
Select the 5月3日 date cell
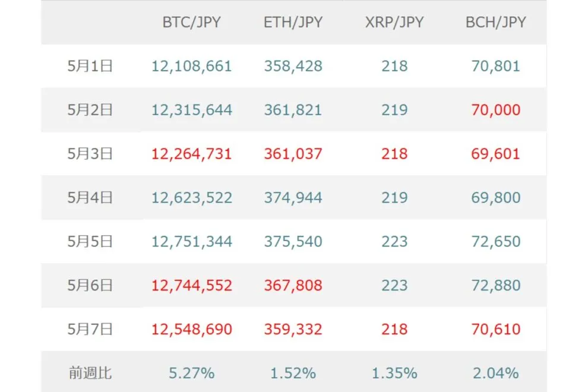(90, 154)
